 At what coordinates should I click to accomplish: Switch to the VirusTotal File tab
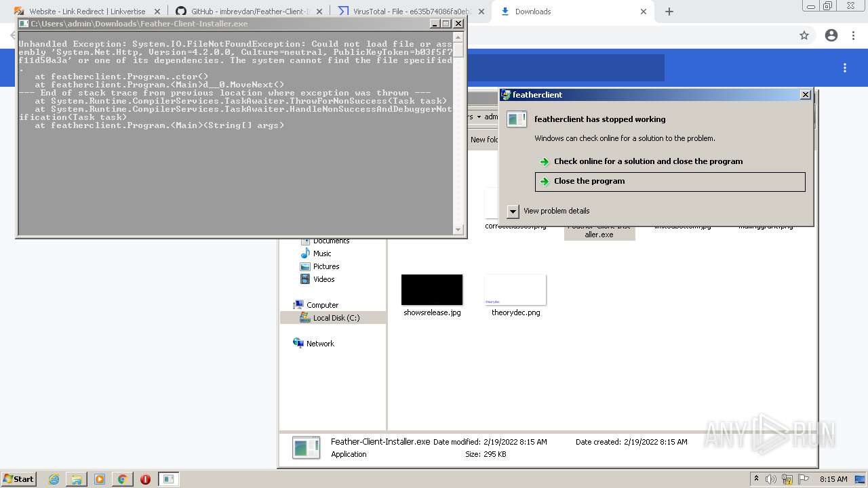(x=411, y=12)
